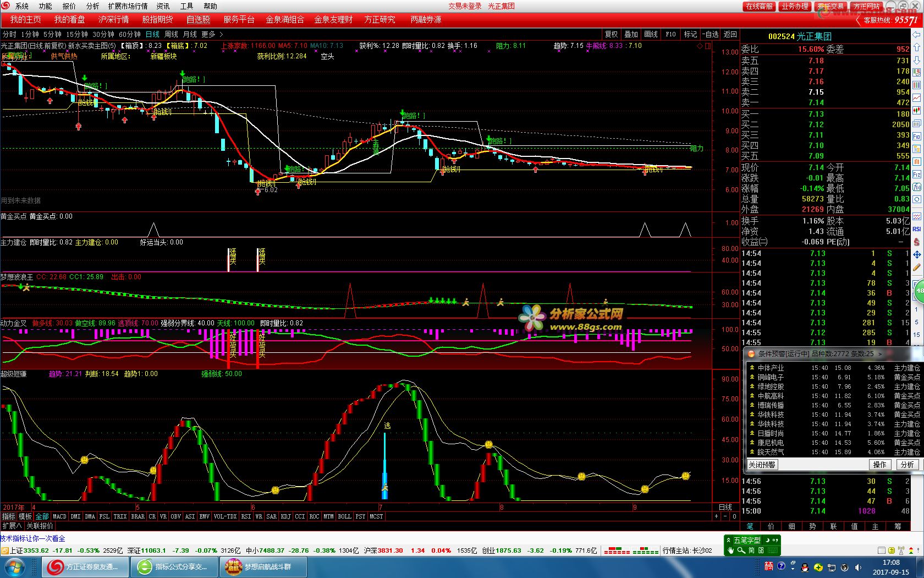Open the 报价 menu
The width and height of the screenshot is (924, 578).
coord(69,6)
